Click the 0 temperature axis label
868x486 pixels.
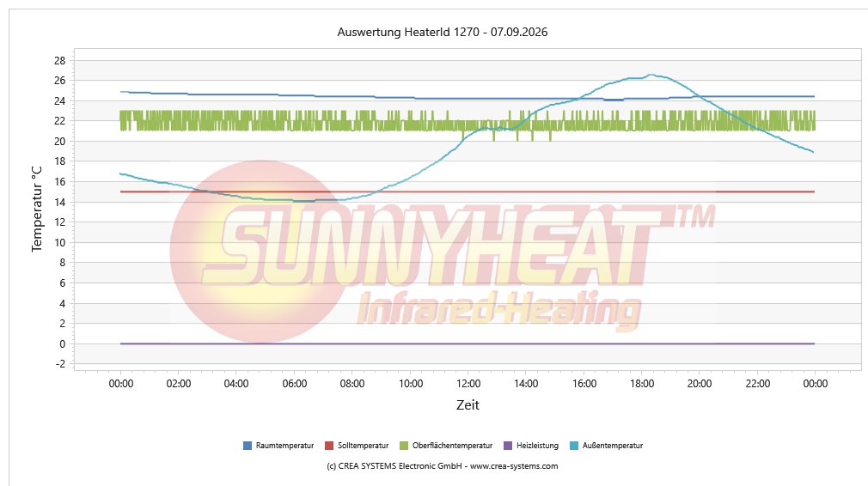click(x=63, y=344)
